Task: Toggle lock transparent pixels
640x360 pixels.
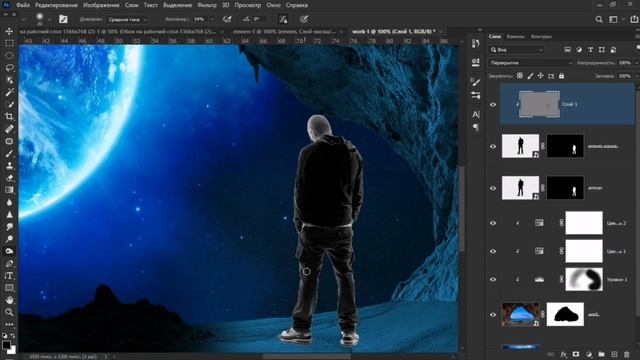Action: coord(520,76)
